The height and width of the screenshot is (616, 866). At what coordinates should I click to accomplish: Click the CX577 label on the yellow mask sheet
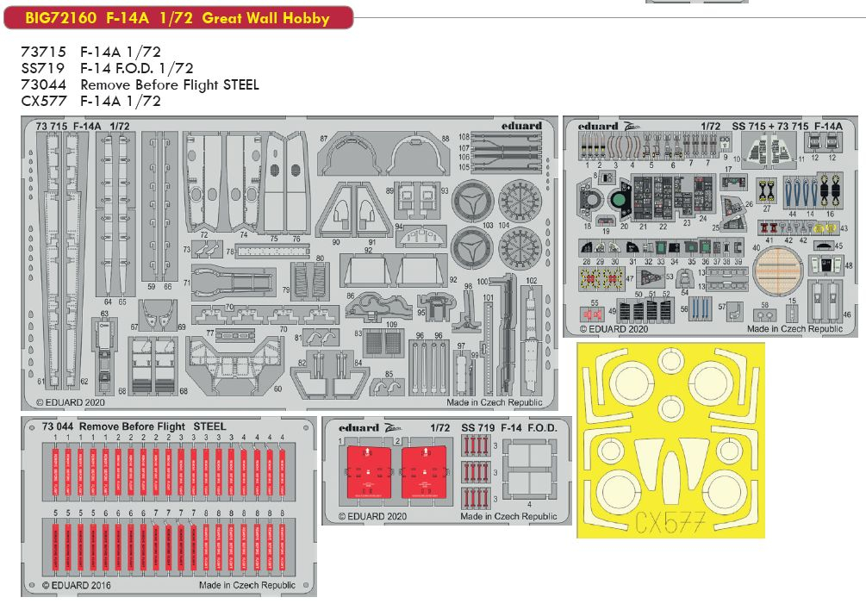coord(670,523)
